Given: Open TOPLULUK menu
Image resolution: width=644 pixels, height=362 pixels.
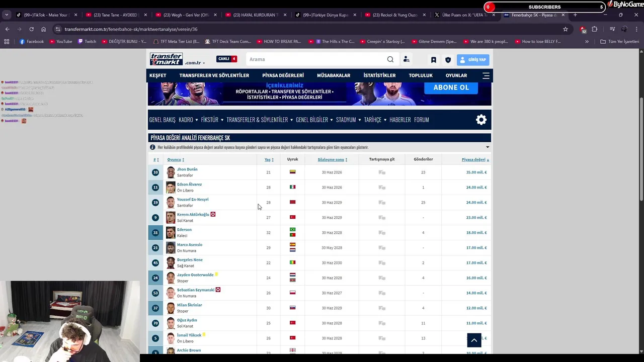Looking at the screenshot, I should coord(421,75).
